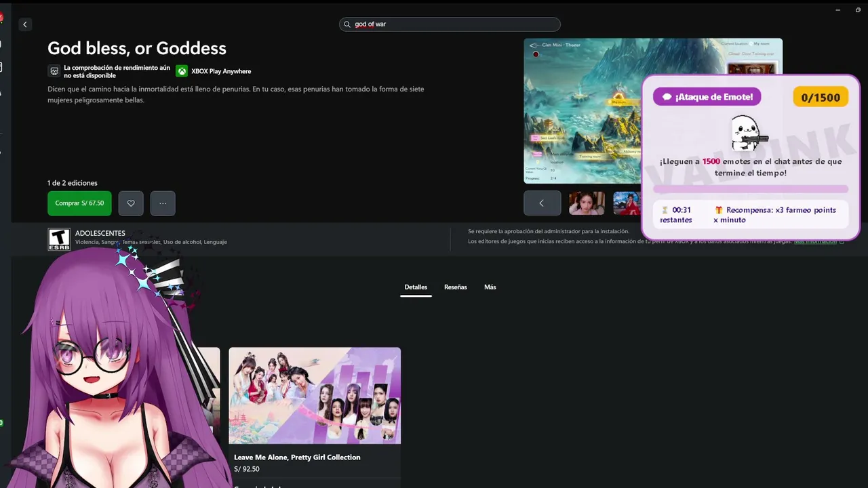Click the performance check icon
Image resolution: width=868 pixels, height=488 pixels.
click(x=54, y=71)
